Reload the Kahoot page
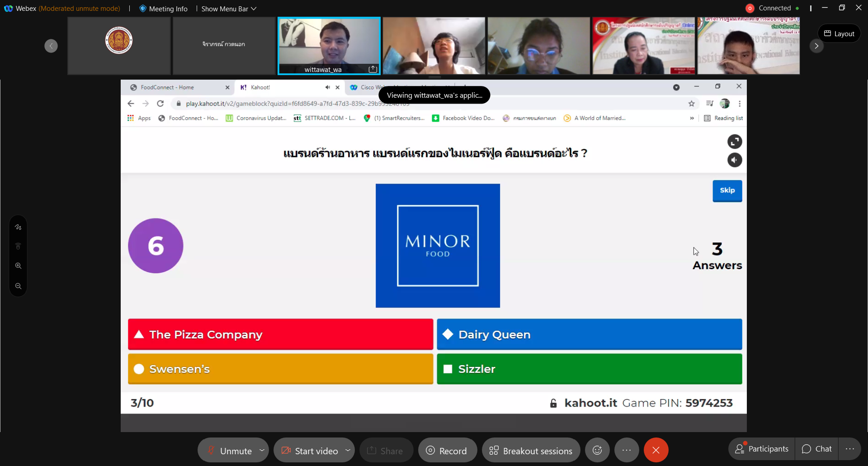Screen dimensions: 868x466 (x=160, y=104)
